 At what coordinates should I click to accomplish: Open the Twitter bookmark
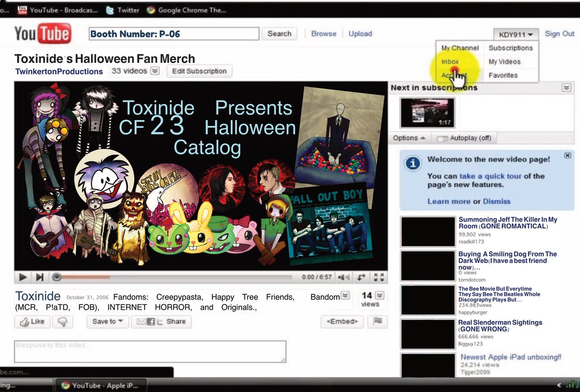tap(123, 10)
